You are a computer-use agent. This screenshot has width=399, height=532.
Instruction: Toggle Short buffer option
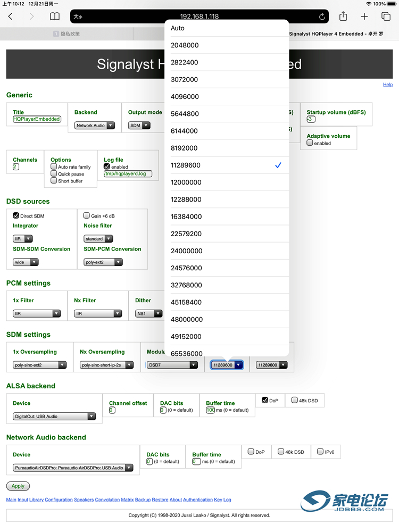pos(54,181)
